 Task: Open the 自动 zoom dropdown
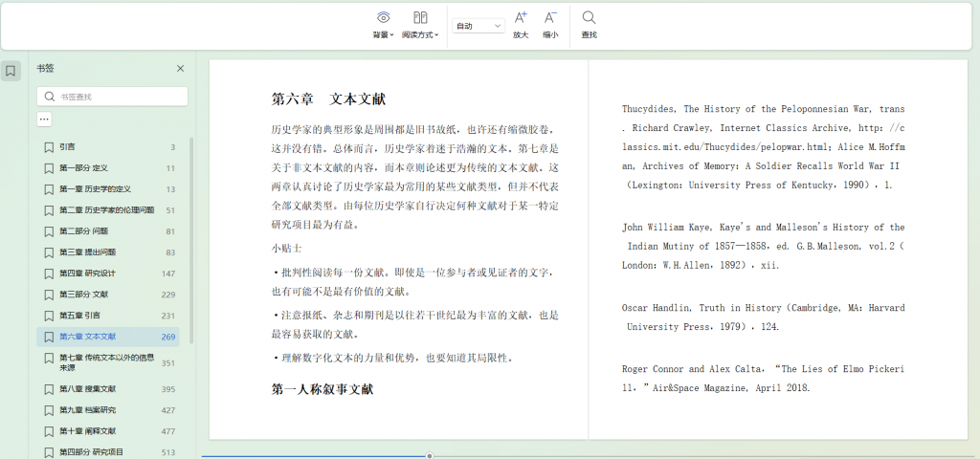479,26
